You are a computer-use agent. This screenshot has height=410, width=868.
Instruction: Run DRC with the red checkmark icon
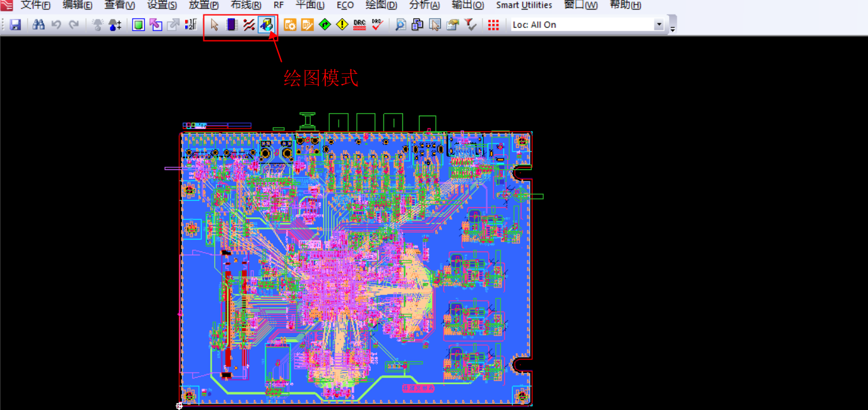click(x=378, y=25)
